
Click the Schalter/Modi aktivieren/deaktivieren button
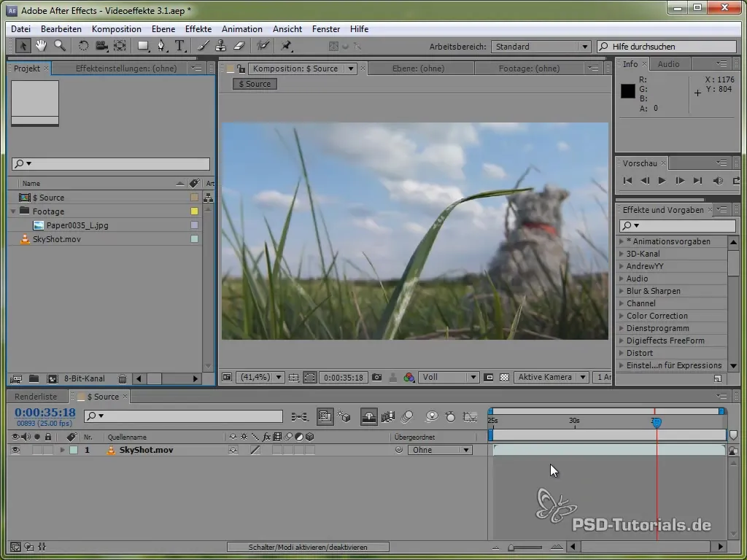pyautogui.click(x=308, y=547)
